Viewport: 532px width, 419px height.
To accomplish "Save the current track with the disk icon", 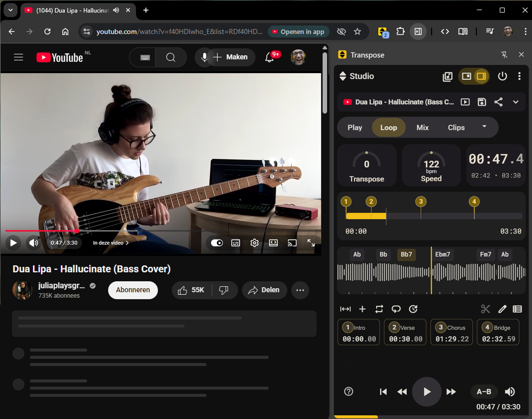I will click(x=482, y=102).
